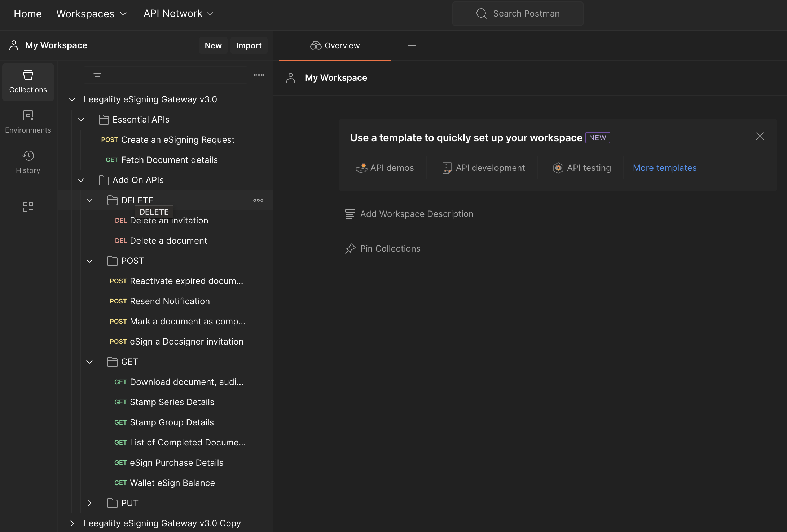Collapse the Essential APIs folder chevron
Viewport: 787px width, 532px height.
81,120
